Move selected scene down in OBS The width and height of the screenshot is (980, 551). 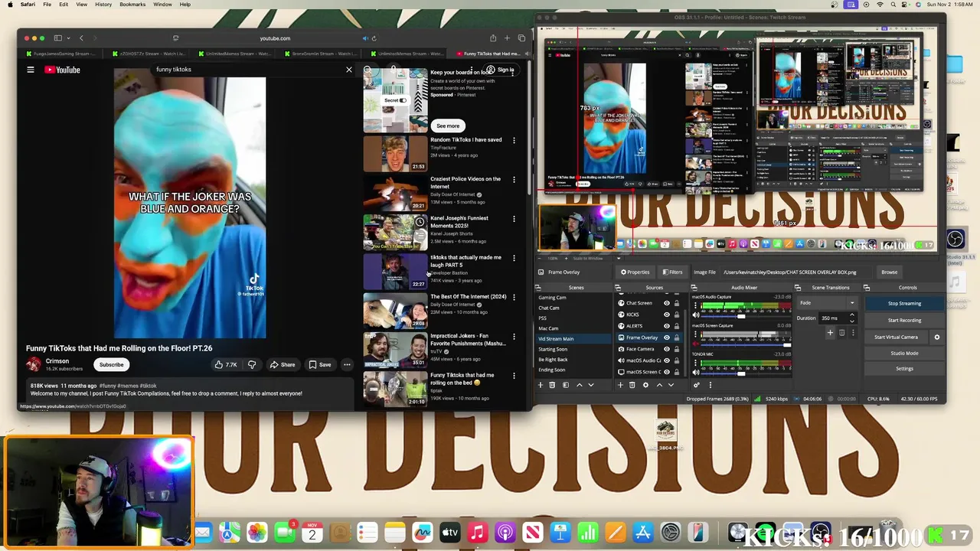click(591, 385)
